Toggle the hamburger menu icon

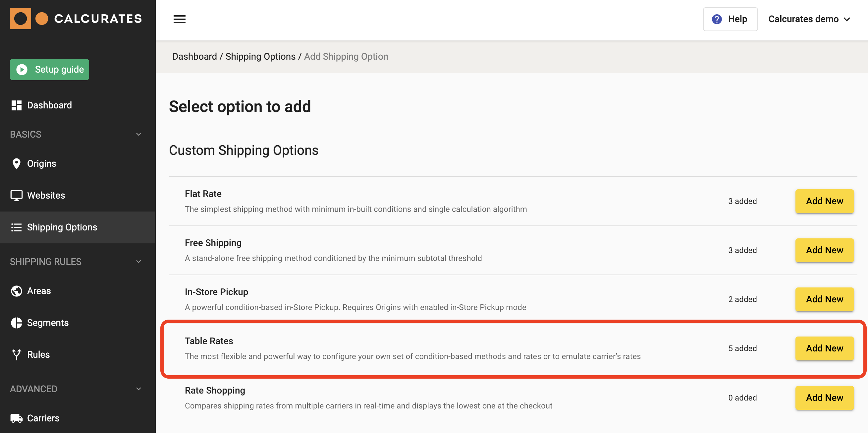click(179, 19)
